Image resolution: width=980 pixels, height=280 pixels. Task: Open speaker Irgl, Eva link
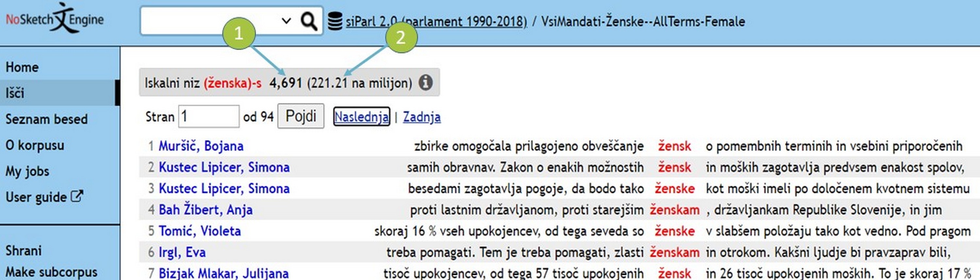tap(182, 252)
